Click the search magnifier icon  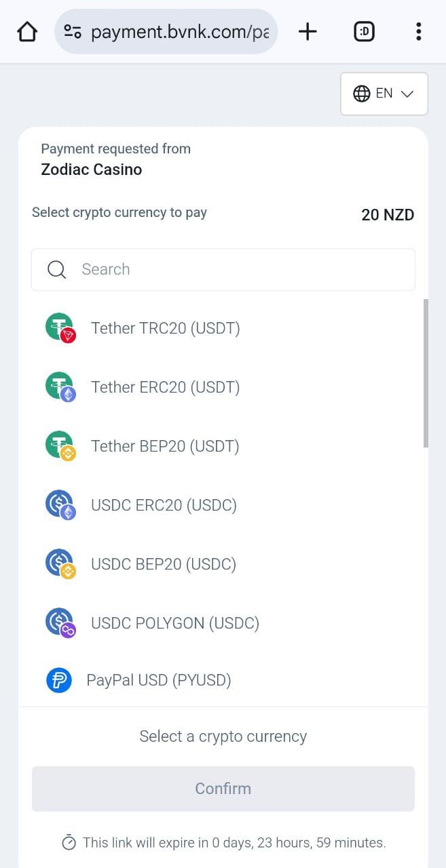[x=57, y=269]
